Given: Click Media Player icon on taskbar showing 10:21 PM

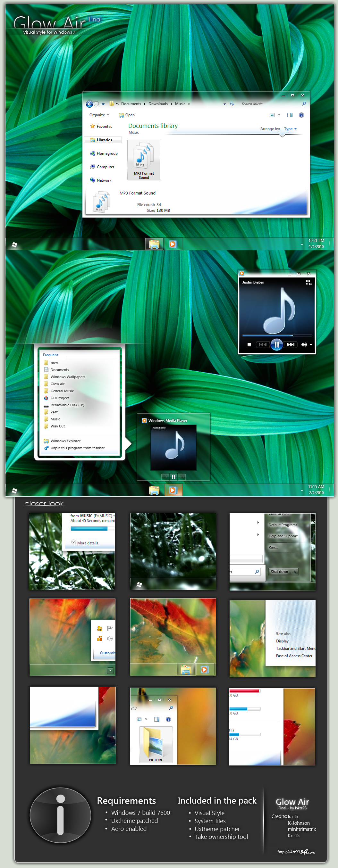Looking at the screenshot, I should click(x=173, y=244).
